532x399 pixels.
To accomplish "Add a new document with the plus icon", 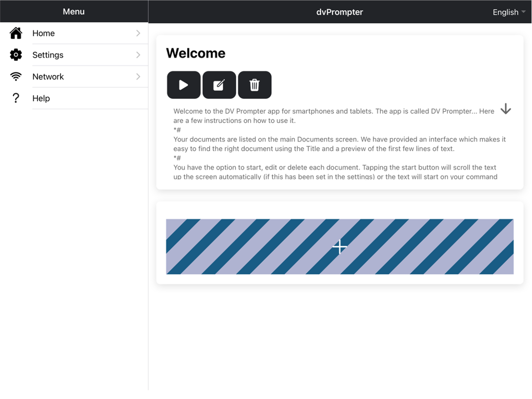I will [339, 246].
